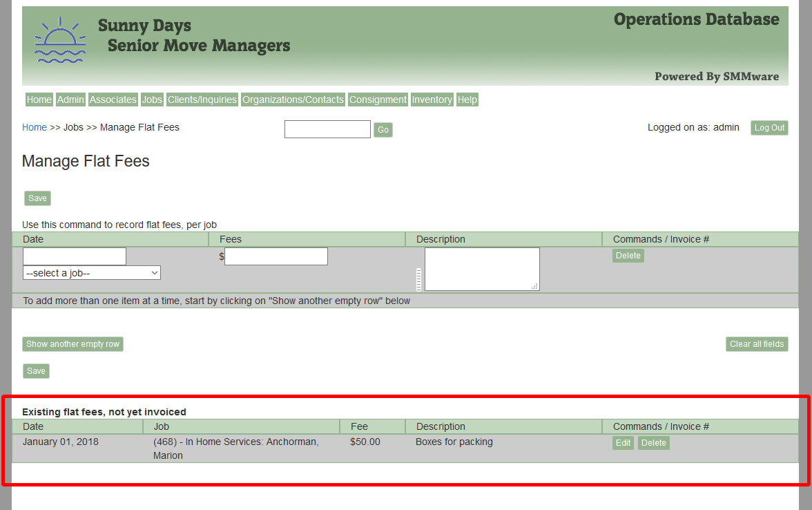This screenshot has width=812, height=510.
Task: Click Show another empty row
Action: pos(72,343)
